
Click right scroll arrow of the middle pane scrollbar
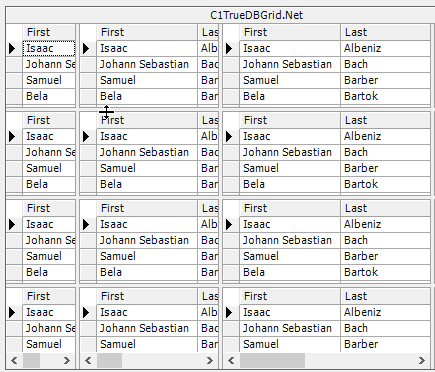[x=210, y=360]
